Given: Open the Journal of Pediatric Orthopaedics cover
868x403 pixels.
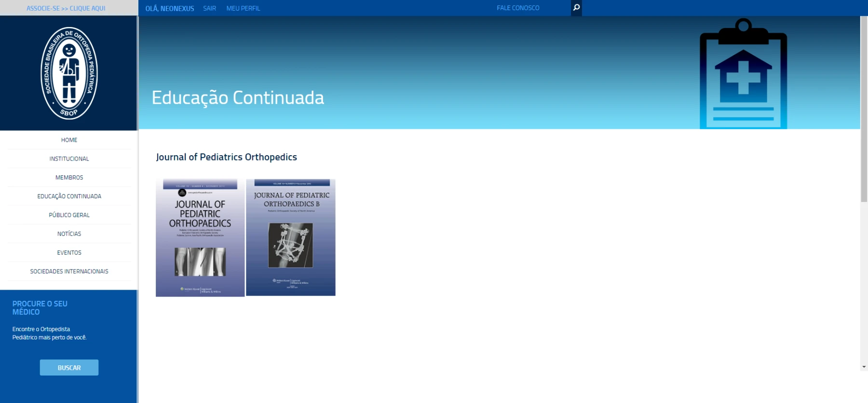Looking at the screenshot, I should click(200, 238).
